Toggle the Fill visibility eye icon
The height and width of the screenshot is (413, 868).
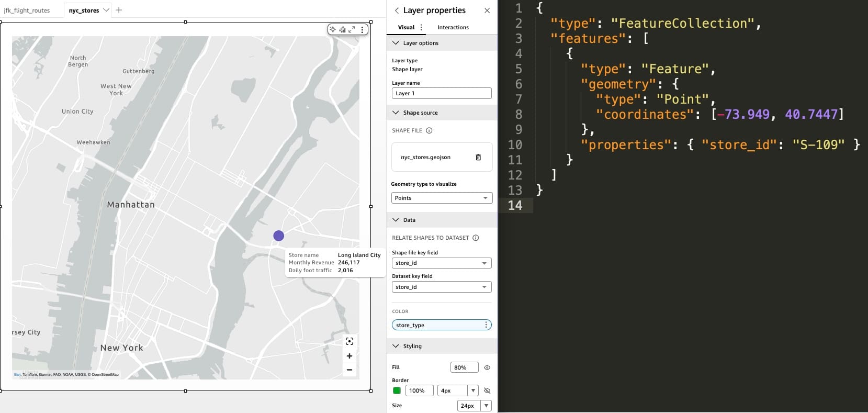[487, 367]
